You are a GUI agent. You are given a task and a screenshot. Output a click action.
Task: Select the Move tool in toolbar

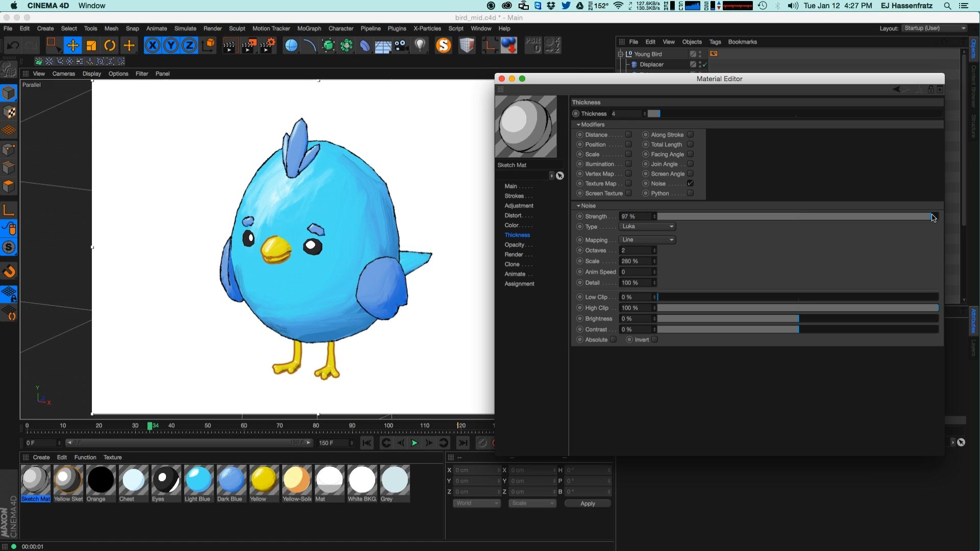click(x=72, y=45)
